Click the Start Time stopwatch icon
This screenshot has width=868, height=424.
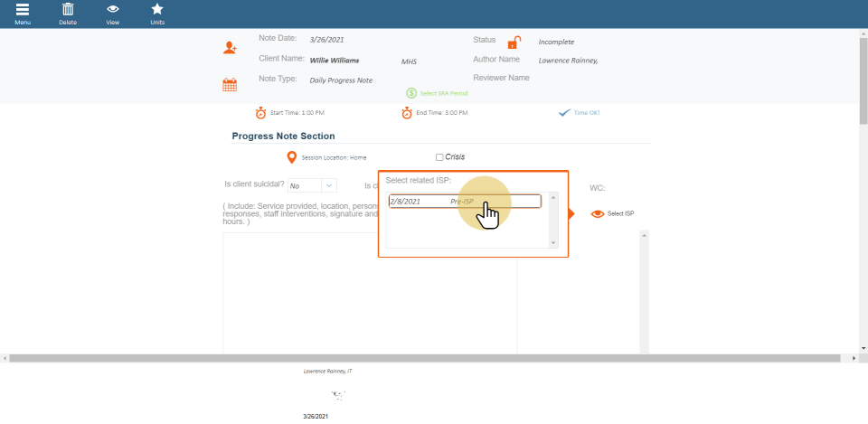point(260,113)
